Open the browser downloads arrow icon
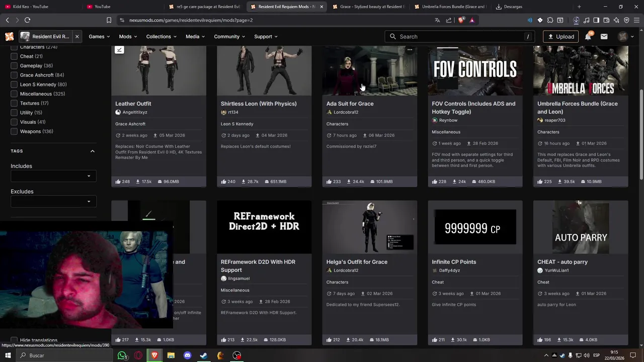Screen dimensions: 644x362 point(576,20)
